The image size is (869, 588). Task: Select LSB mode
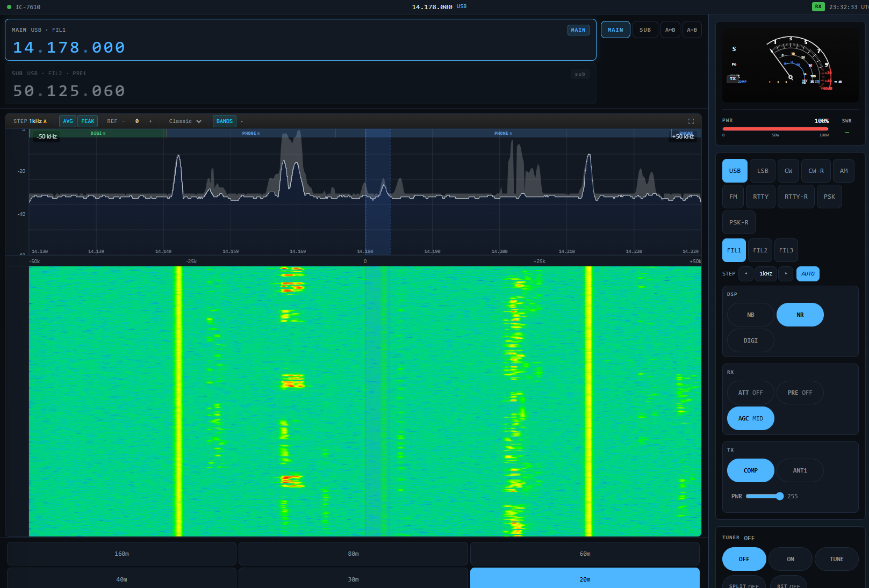[763, 171]
